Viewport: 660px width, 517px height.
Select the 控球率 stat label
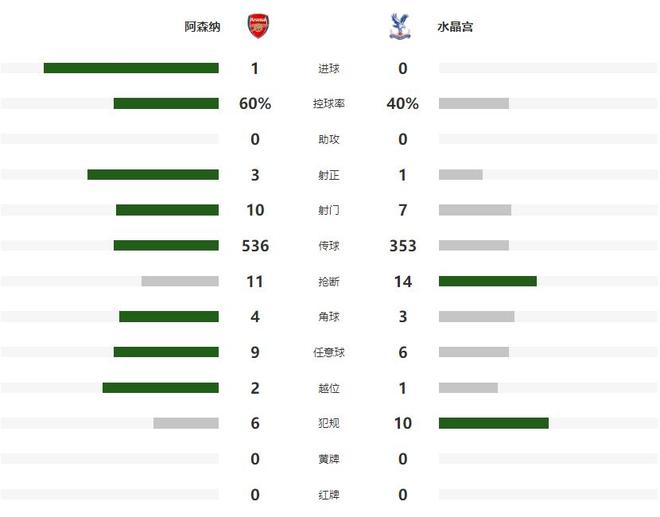pos(329,104)
